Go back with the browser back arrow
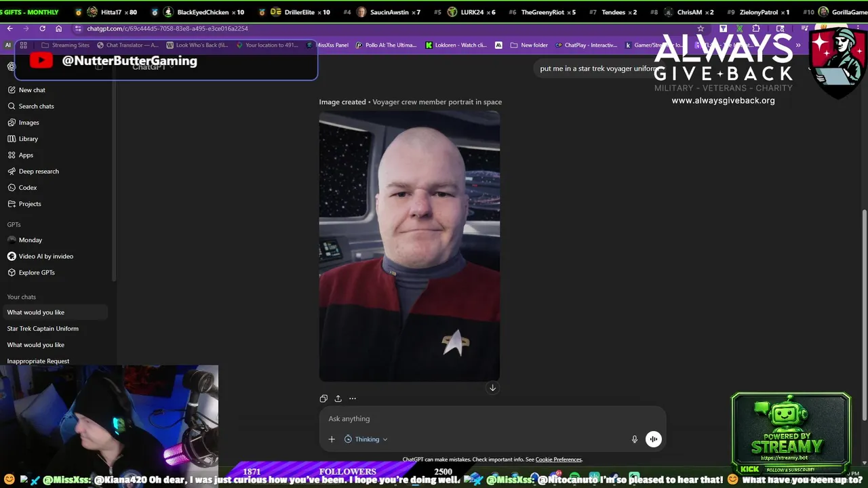This screenshot has height=488, width=868. tap(9, 28)
